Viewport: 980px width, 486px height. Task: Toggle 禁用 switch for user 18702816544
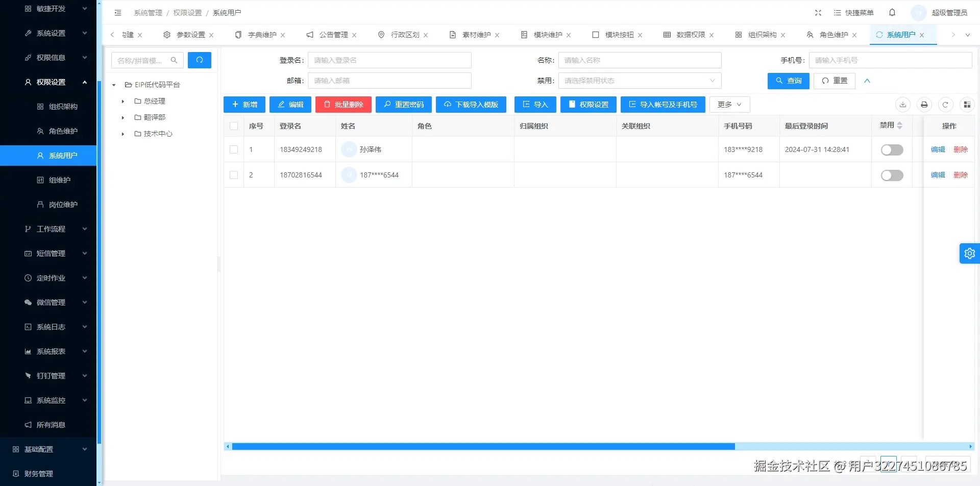[x=892, y=175]
